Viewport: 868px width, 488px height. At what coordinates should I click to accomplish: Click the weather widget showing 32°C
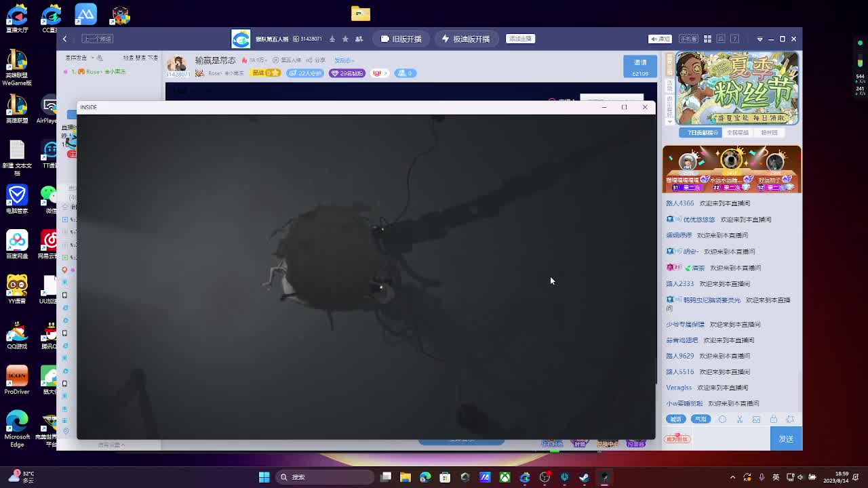pyautogui.click(x=22, y=477)
